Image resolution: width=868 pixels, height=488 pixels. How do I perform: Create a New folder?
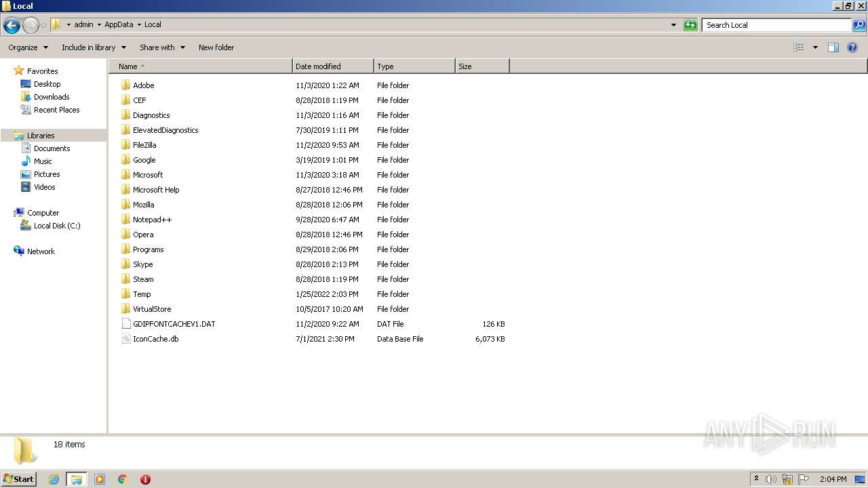[x=216, y=47]
